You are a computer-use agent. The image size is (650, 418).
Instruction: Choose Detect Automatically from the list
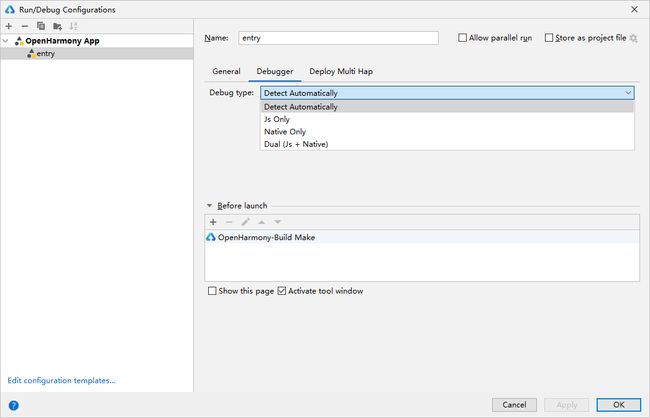(447, 107)
